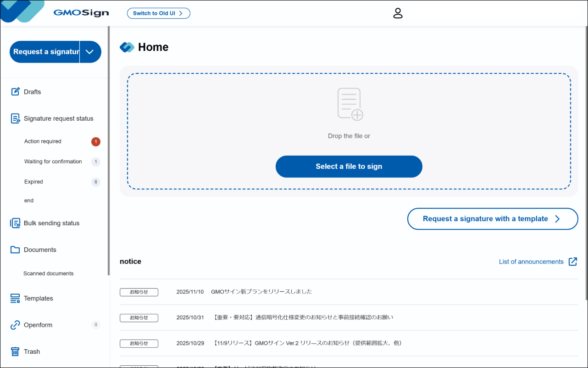Click the Signature request status icon
The image size is (588, 368).
click(15, 118)
